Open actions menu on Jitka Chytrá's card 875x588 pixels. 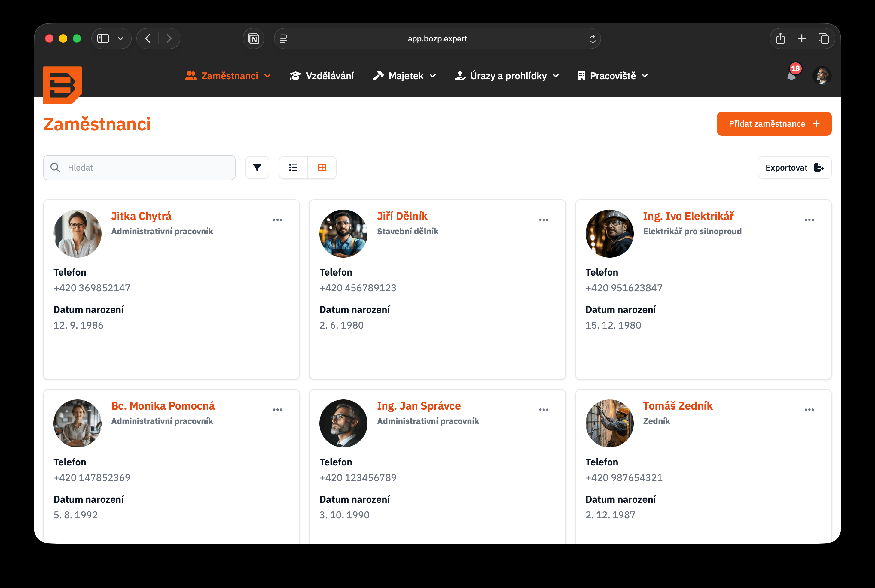(x=278, y=220)
